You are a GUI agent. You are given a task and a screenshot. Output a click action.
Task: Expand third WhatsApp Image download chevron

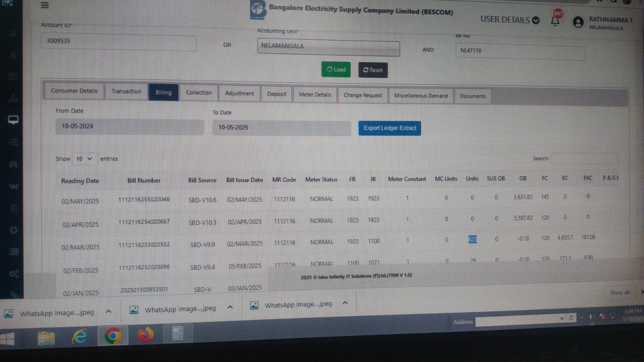point(345,303)
